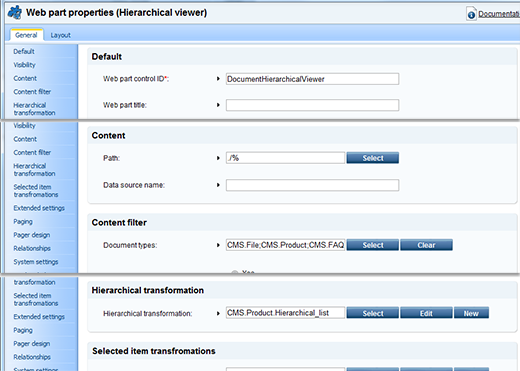The height and width of the screenshot is (371, 520).
Task: Click arrow next to Web part title
Action: coord(218,105)
